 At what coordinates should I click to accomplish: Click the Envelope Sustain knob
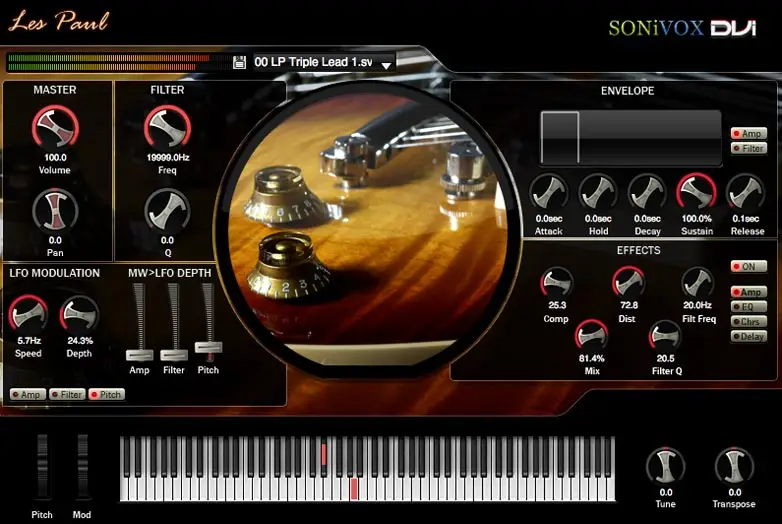pyautogui.click(x=697, y=193)
